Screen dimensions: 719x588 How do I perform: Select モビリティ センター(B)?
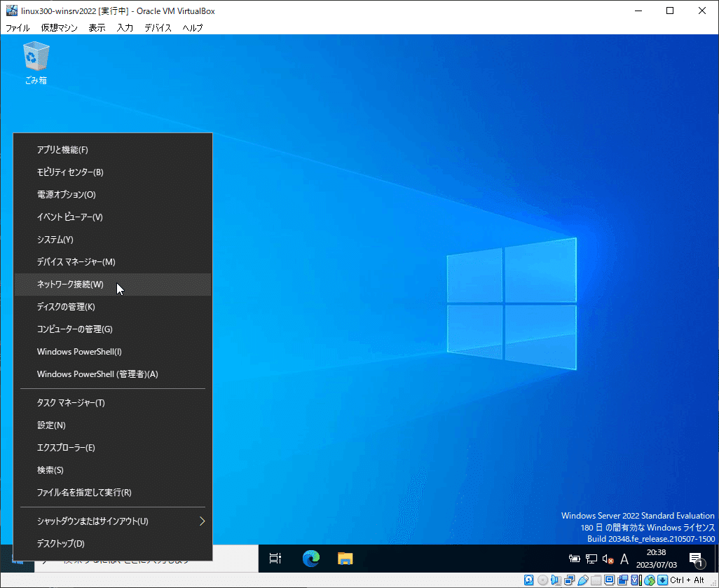tap(113, 172)
